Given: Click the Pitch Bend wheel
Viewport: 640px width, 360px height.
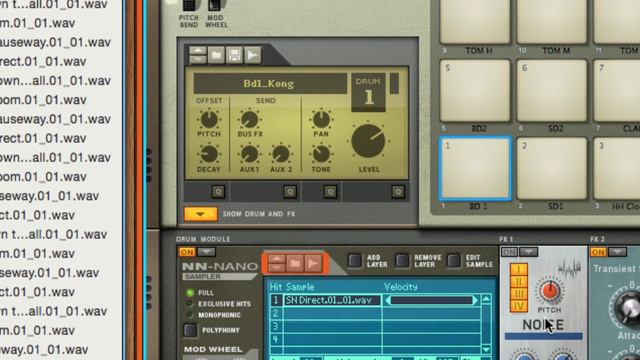Looking at the screenshot, I should coord(189,5).
